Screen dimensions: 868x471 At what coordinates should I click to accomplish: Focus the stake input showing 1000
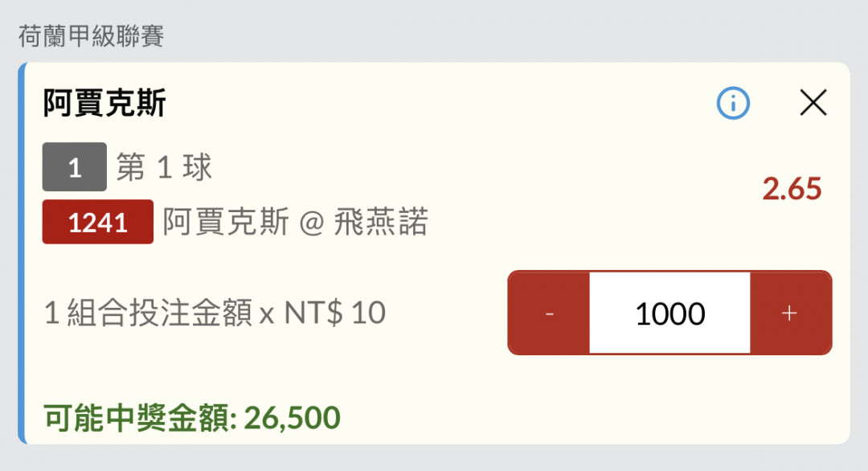[x=669, y=313]
